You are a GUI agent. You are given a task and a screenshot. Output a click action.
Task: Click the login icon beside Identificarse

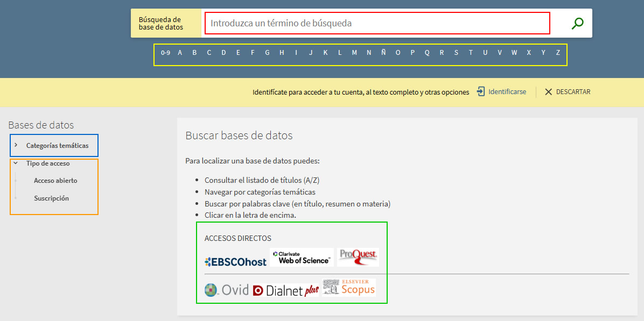click(480, 91)
